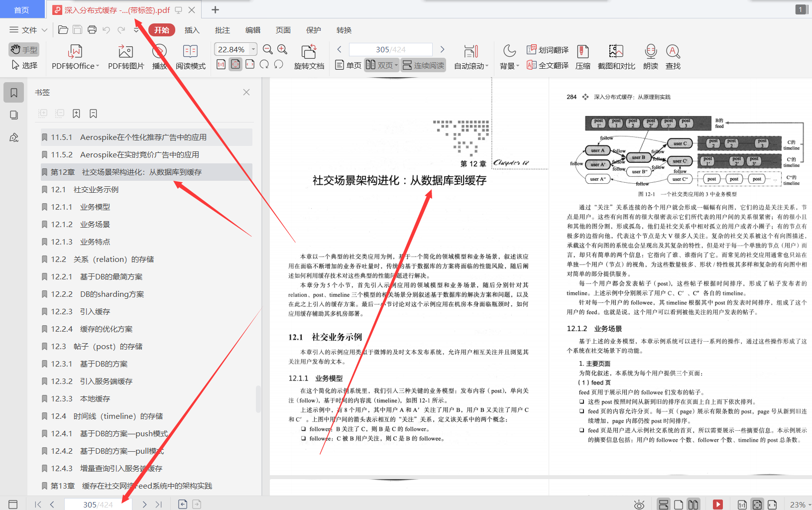Go to first page in status bar
Image resolution: width=812 pixels, height=510 pixels.
38,504
